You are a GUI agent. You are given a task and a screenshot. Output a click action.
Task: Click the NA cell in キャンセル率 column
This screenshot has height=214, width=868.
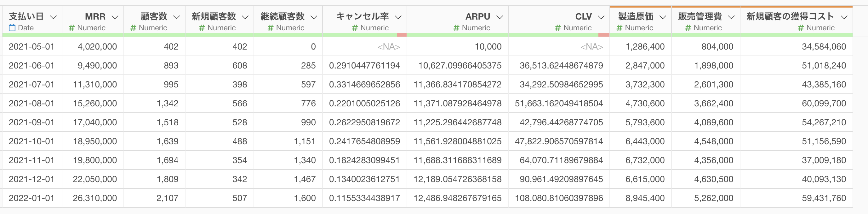pyautogui.click(x=389, y=47)
